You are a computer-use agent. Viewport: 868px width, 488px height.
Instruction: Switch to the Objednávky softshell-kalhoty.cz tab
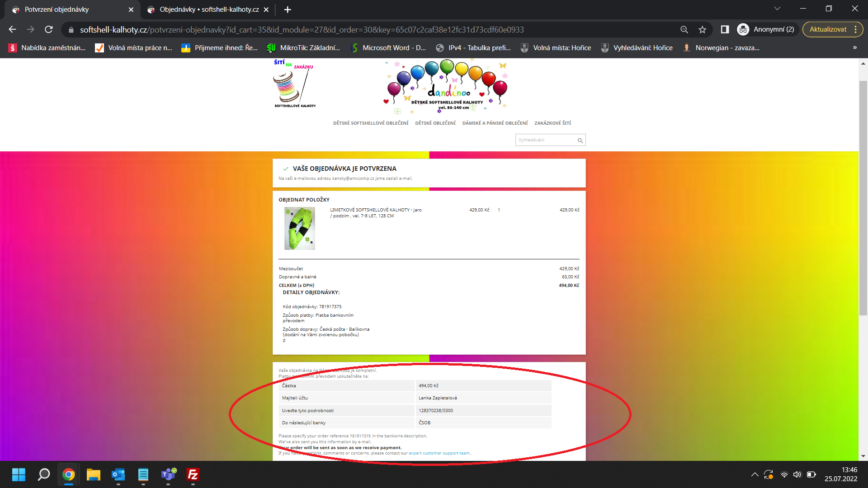(x=209, y=9)
